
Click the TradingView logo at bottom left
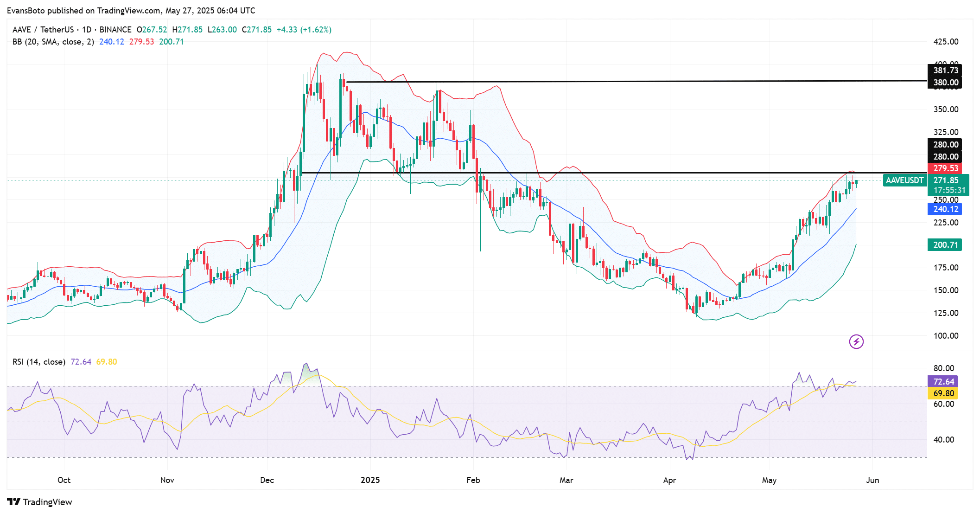click(x=40, y=502)
